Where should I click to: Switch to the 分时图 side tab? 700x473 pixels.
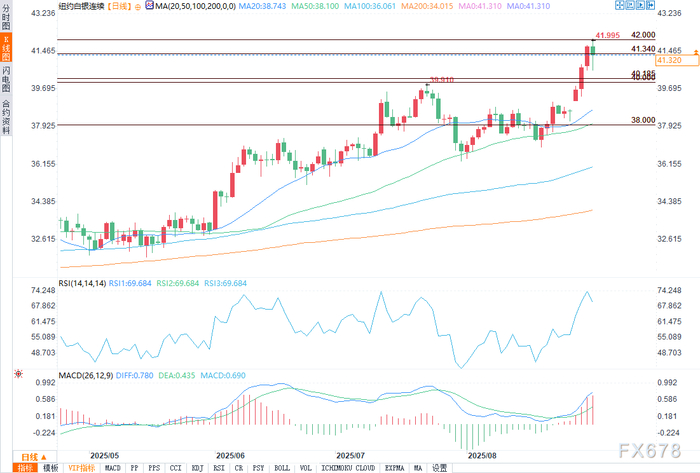pyautogui.click(x=6, y=17)
